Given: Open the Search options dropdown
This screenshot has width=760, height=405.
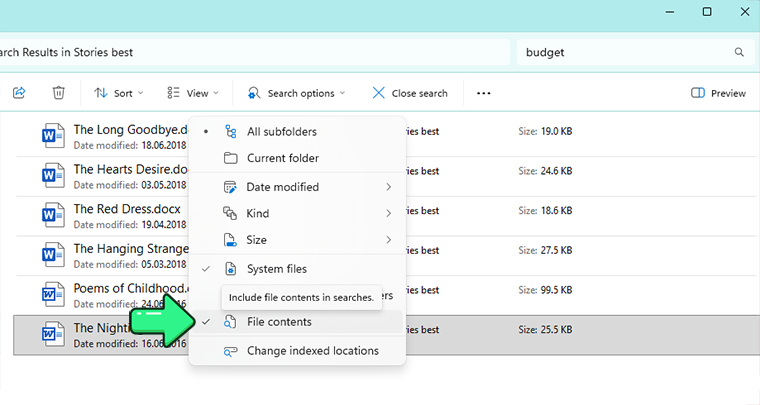Looking at the screenshot, I should [296, 93].
